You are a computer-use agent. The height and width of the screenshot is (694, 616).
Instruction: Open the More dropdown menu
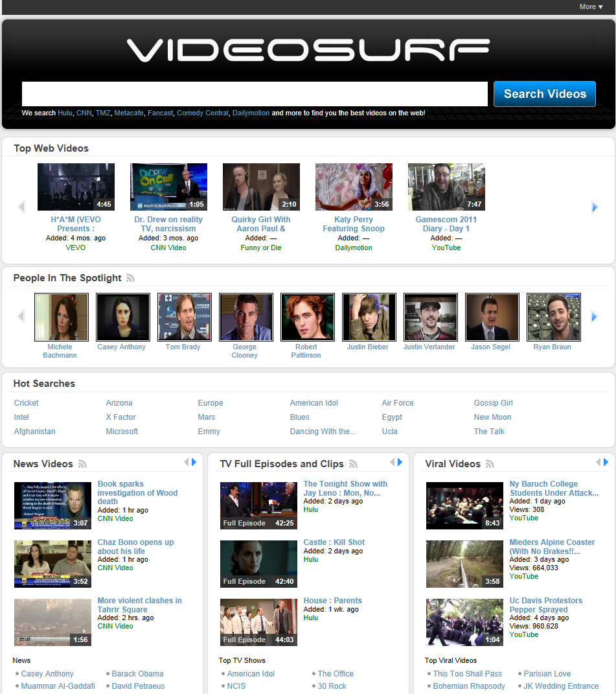[591, 6]
